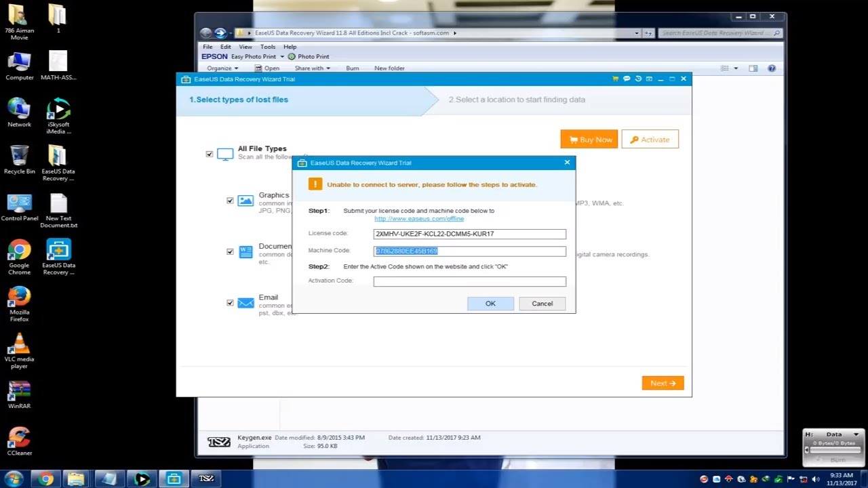Click the All File Types monitor icon
The image size is (868, 488).
tap(225, 154)
